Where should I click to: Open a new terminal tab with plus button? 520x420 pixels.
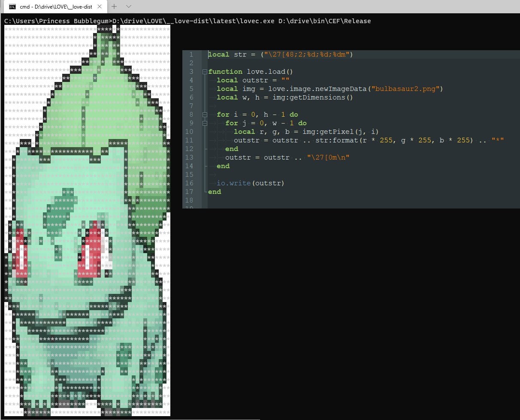[114, 6]
